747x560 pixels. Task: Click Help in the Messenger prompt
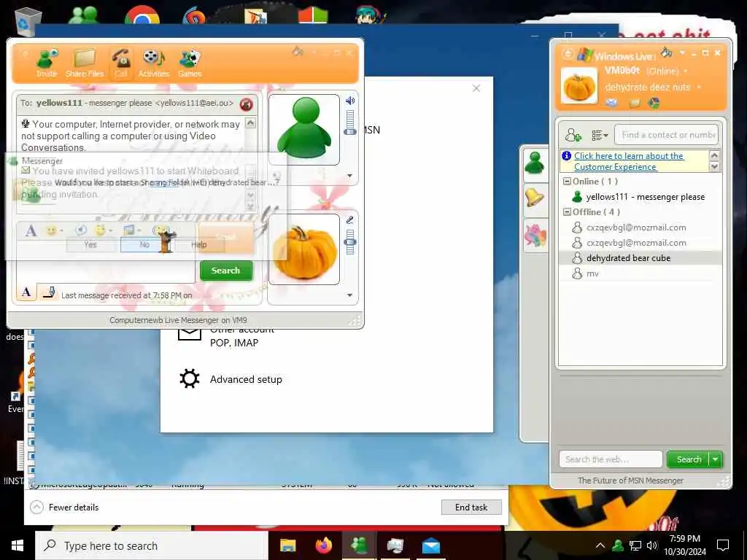tap(198, 244)
